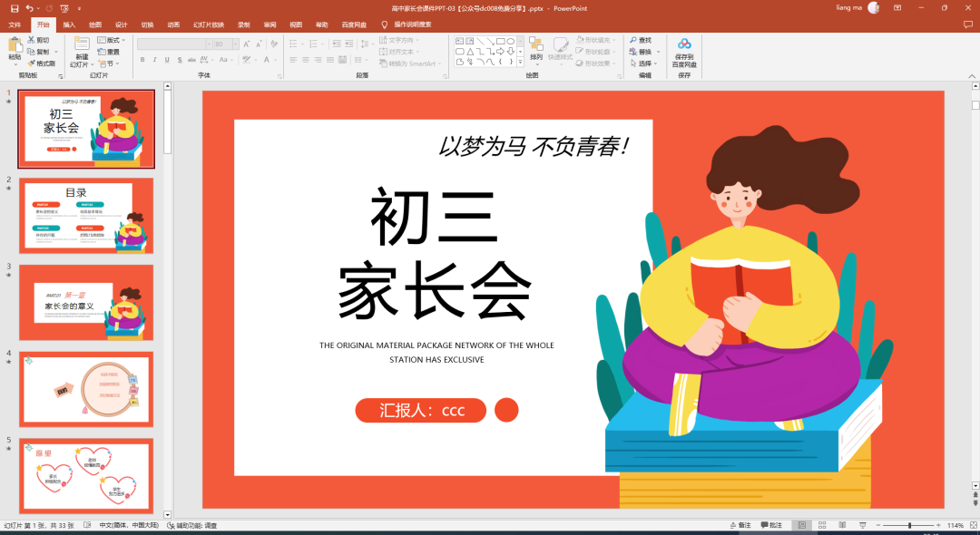Open the font size dropdown
This screenshot has width=980, height=535.
(x=235, y=44)
